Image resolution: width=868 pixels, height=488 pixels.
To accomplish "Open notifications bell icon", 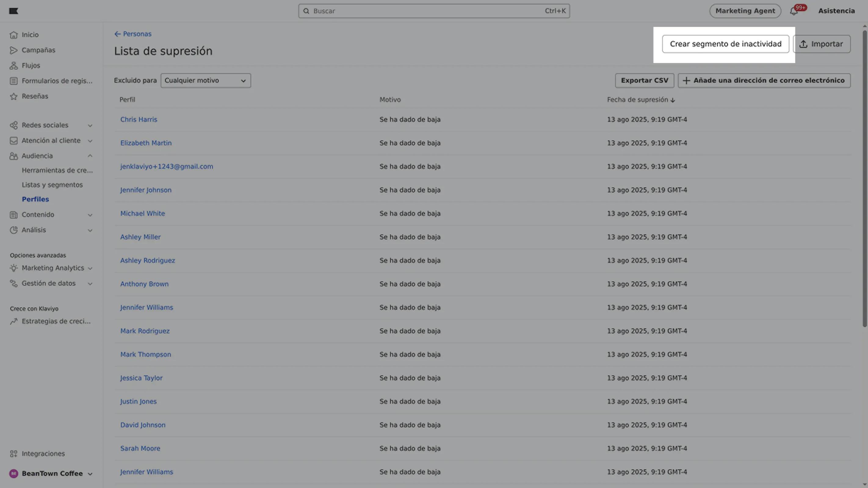I will [x=794, y=11].
